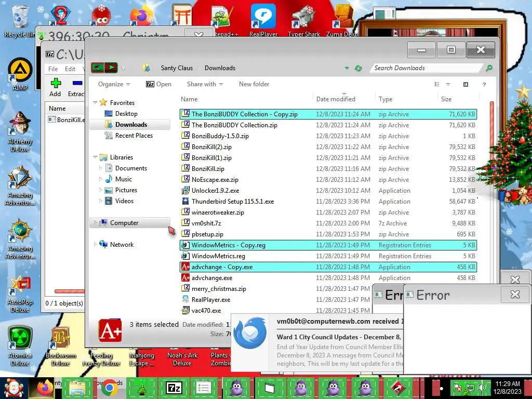The width and height of the screenshot is (532, 399).
Task: Click the search magnifier icon in Explorer
Action: pyautogui.click(x=488, y=68)
